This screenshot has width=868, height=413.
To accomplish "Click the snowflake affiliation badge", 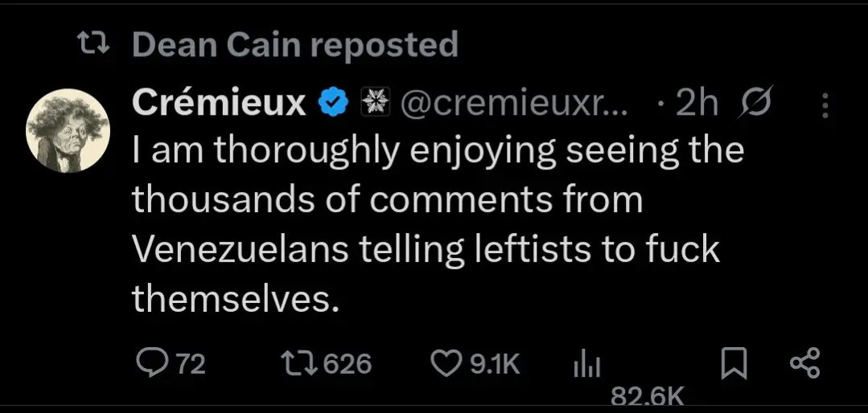I will (371, 103).
